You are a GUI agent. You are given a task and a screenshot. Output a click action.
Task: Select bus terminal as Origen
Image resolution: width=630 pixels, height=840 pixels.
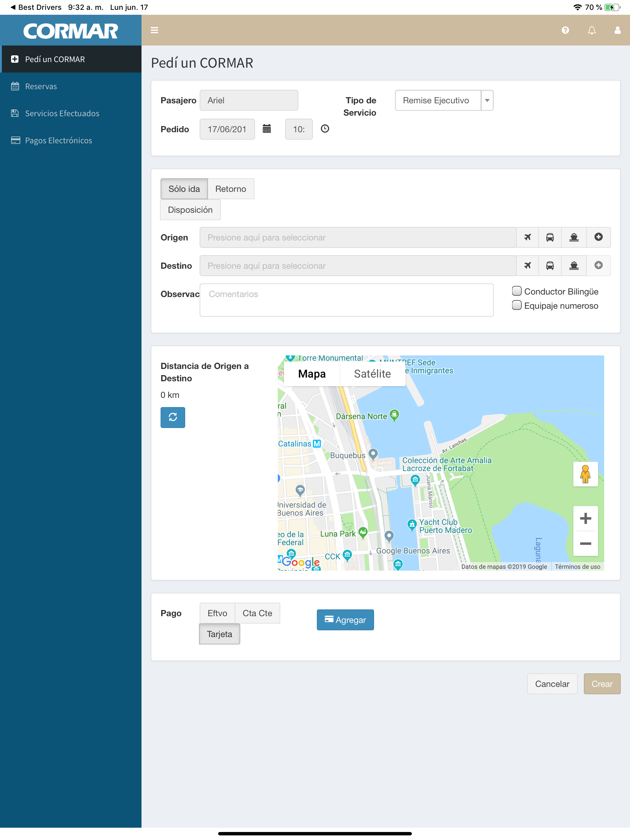click(x=550, y=237)
